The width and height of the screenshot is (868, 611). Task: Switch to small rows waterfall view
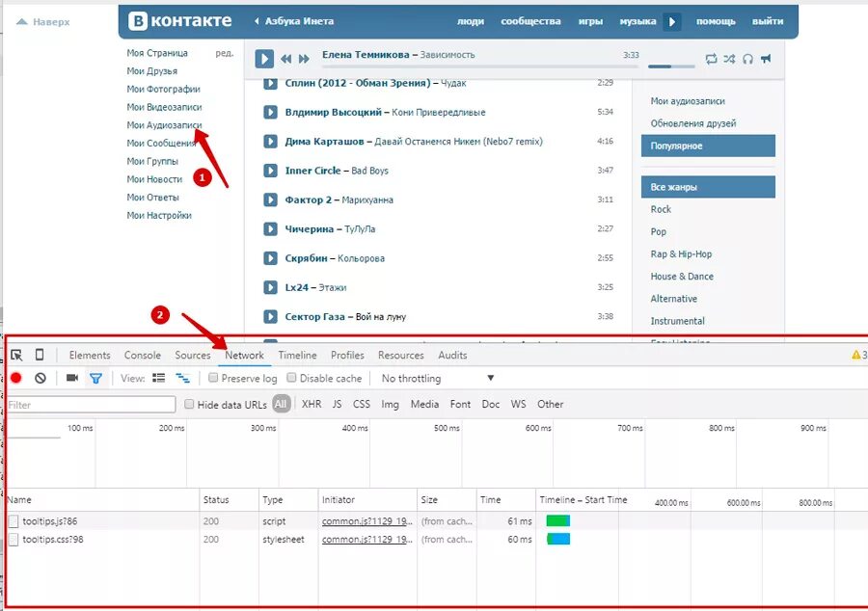tap(182, 378)
